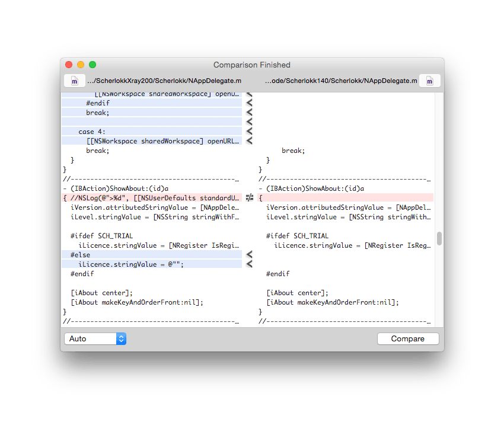This screenshot has height=438, width=504.
Task: Click the merge arrow next to 'case 4:'
Action: 250,132
